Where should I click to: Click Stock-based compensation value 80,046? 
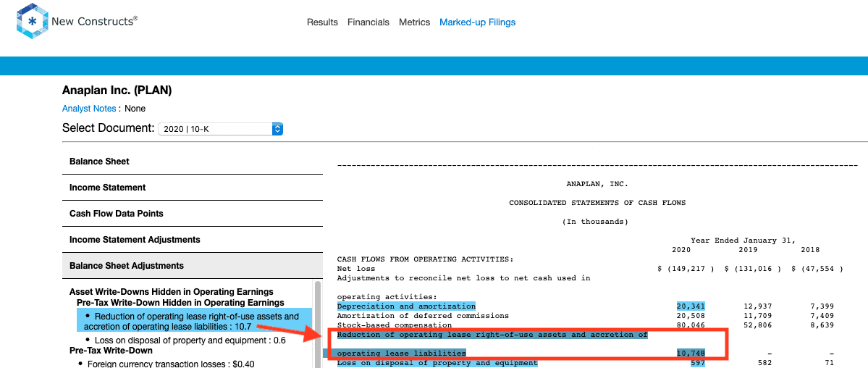pyautogui.click(x=691, y=325)
